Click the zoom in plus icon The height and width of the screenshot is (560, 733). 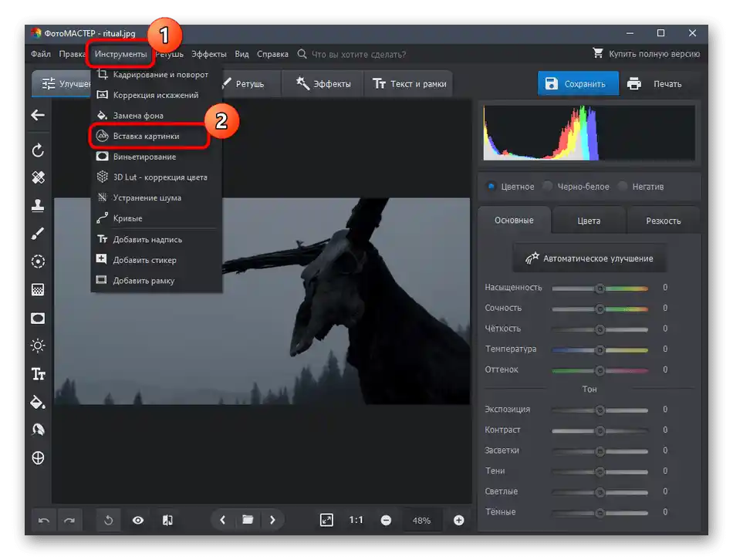click(458, 520)
